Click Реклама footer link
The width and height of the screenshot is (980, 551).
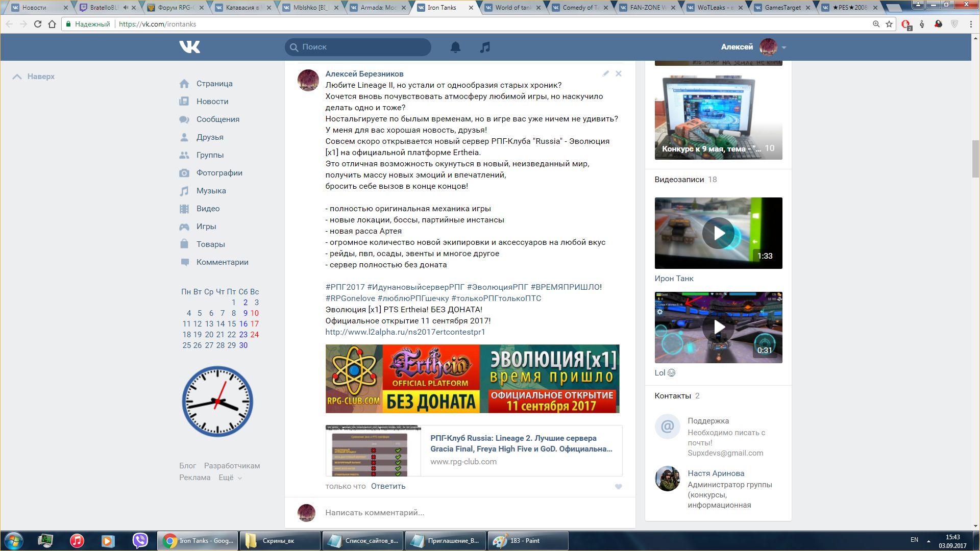194,478
